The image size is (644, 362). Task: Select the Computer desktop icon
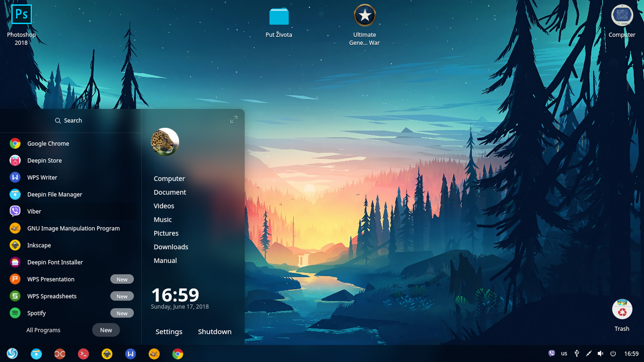point(622,22)
